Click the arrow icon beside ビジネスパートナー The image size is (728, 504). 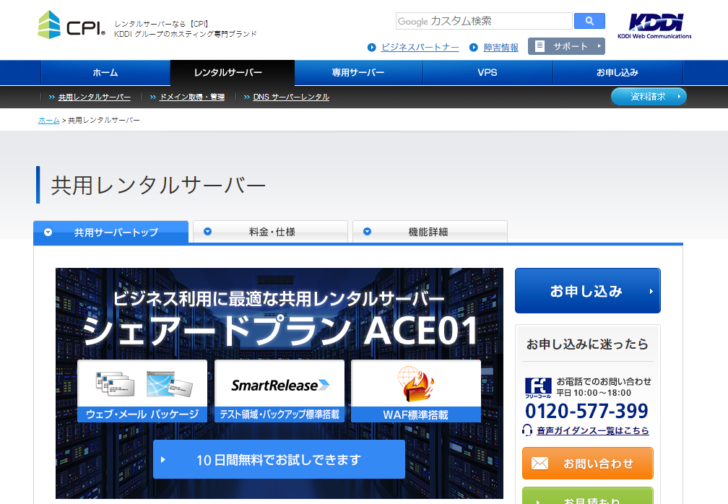point(371,47)
